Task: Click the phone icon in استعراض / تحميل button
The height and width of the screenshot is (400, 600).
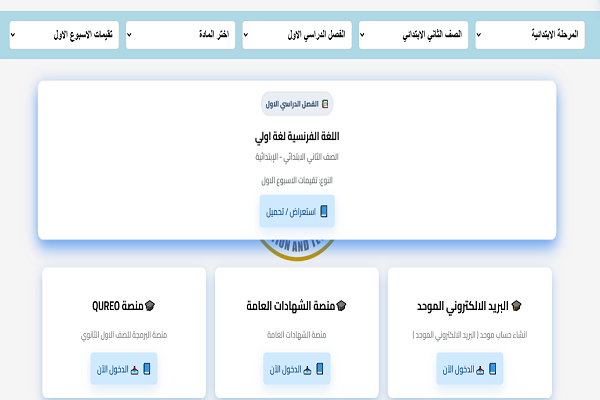Action: (323, 212)
